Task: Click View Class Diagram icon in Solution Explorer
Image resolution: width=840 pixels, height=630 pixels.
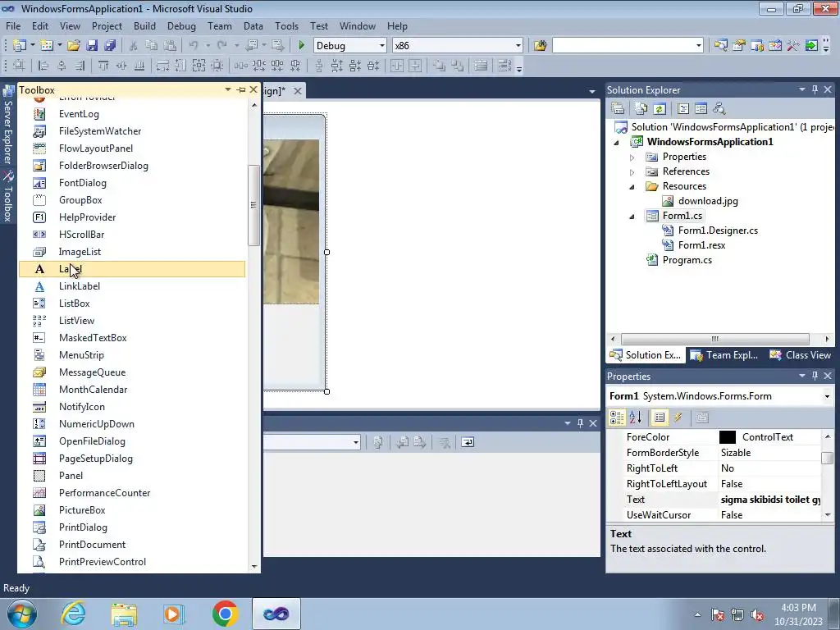Action: click(x=719, y=109)
